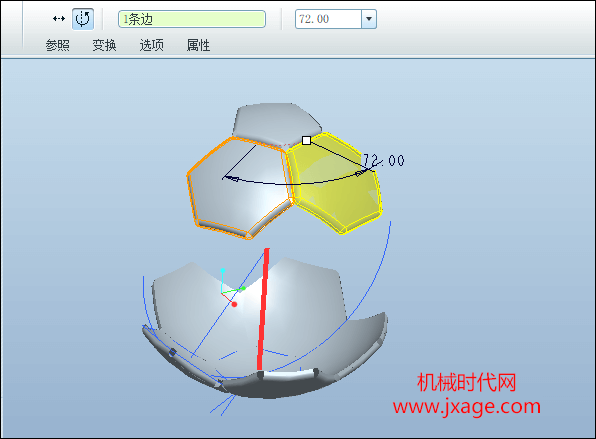Click the '1条边' reference field
596x439 pixels.
(192, 19)
